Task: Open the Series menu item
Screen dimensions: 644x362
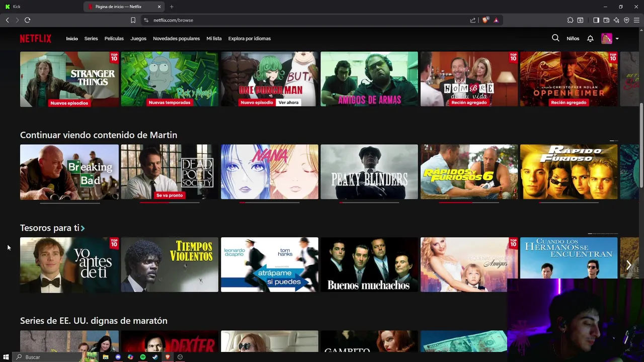Action: tap(91, 39)
